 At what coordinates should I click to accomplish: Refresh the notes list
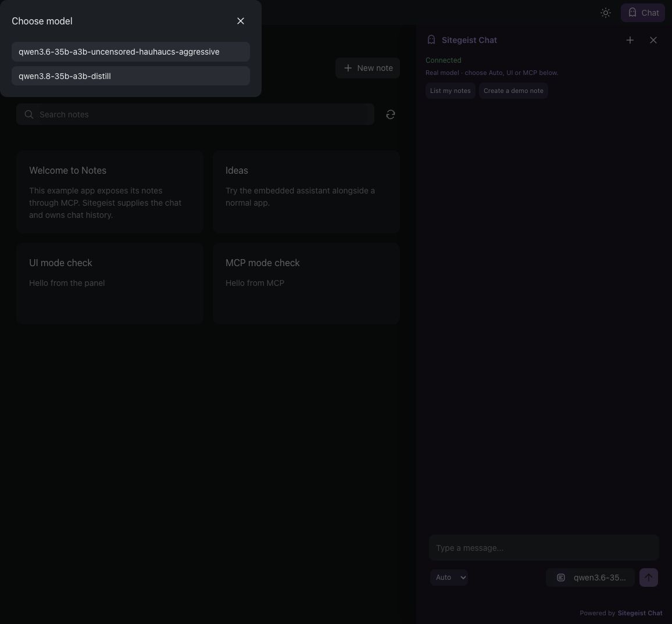coord(391,114)
